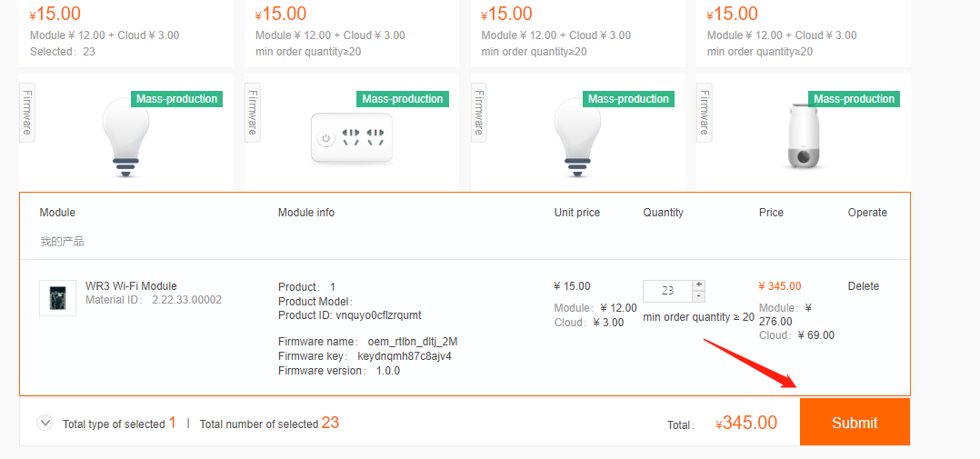The height and width of the screenshot is (459, 980).
Task: Click the light bulb icon in the first card
Action: tap(125, 136)
